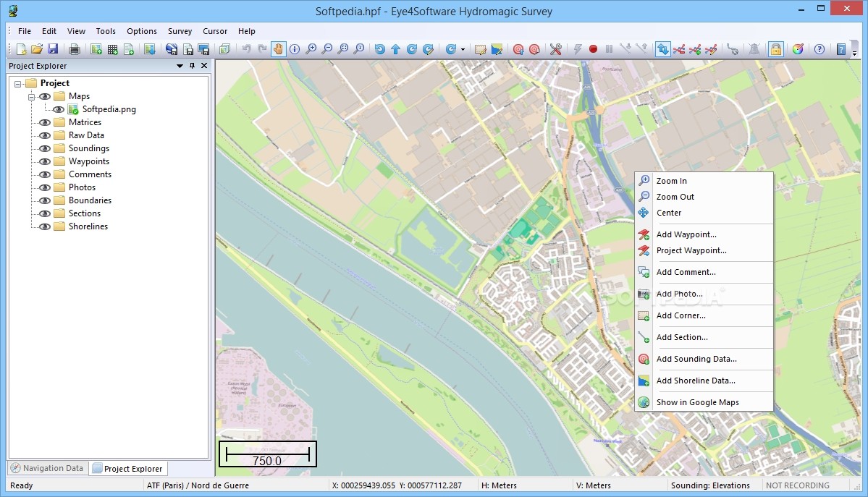
Task: Toggle Shorelines visibility eye icon
Action: 45,226
